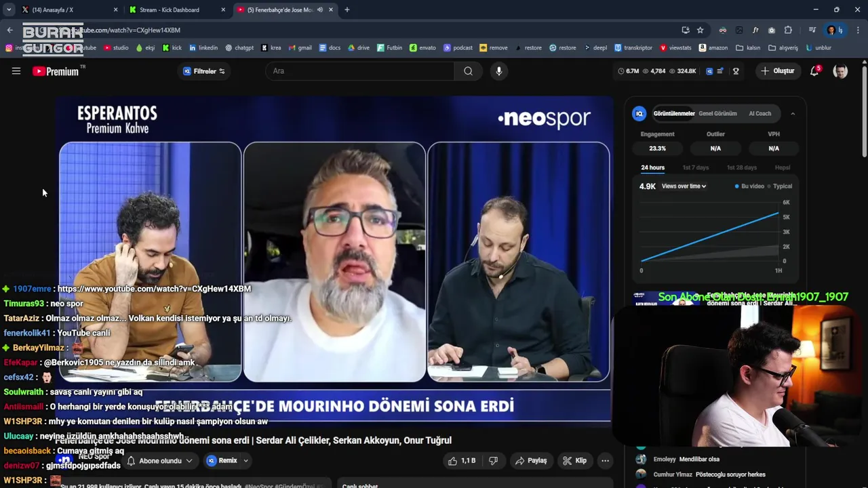
Task: Open the Kick bookmark
Action: click(172, 48)
